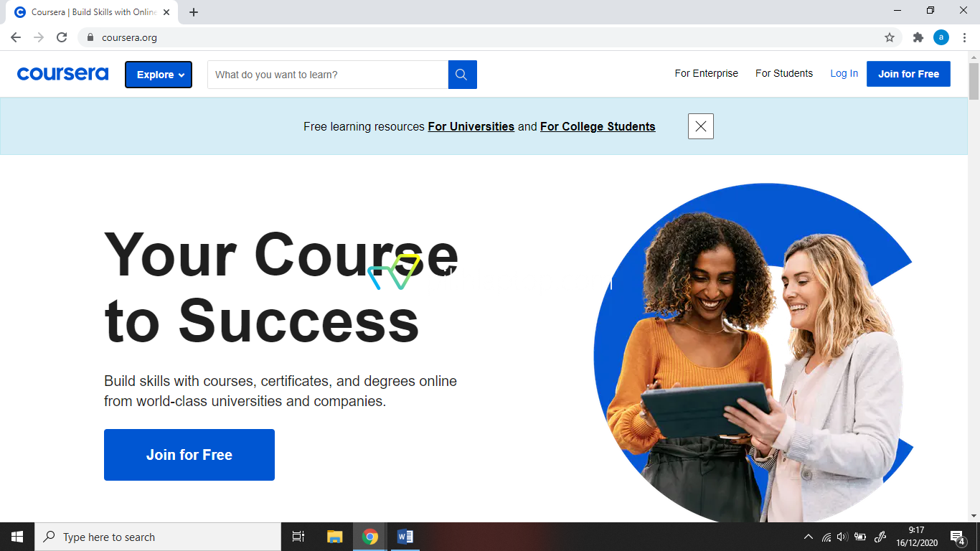Focus the What do you want to learn field
The image size is (980, 551).
[328, 75]
